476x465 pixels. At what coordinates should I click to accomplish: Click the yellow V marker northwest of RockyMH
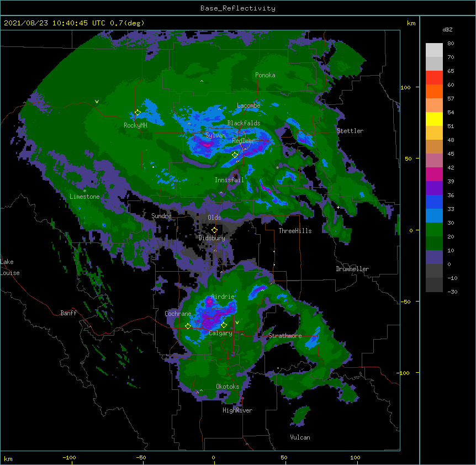[x=97, y=102]
